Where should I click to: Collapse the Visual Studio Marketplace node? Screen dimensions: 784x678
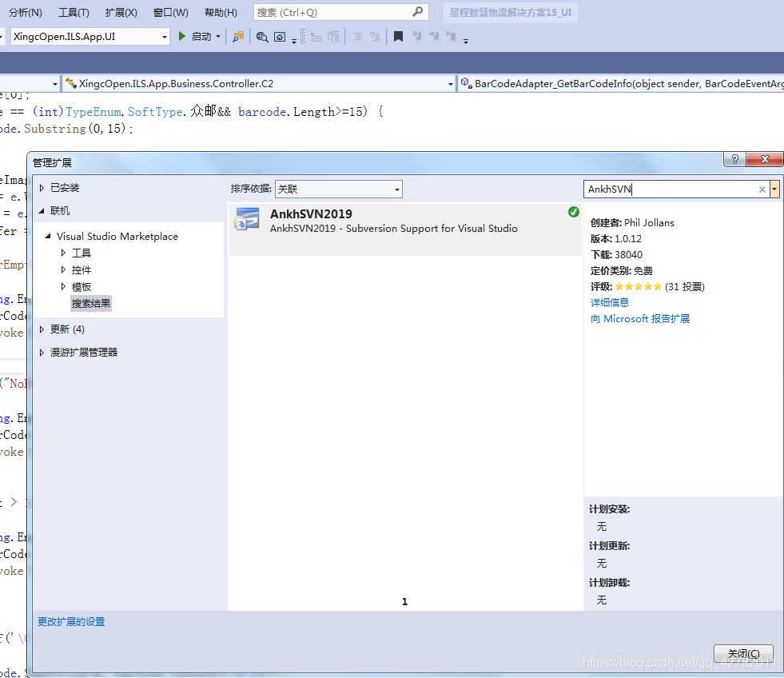coord(48,236)
